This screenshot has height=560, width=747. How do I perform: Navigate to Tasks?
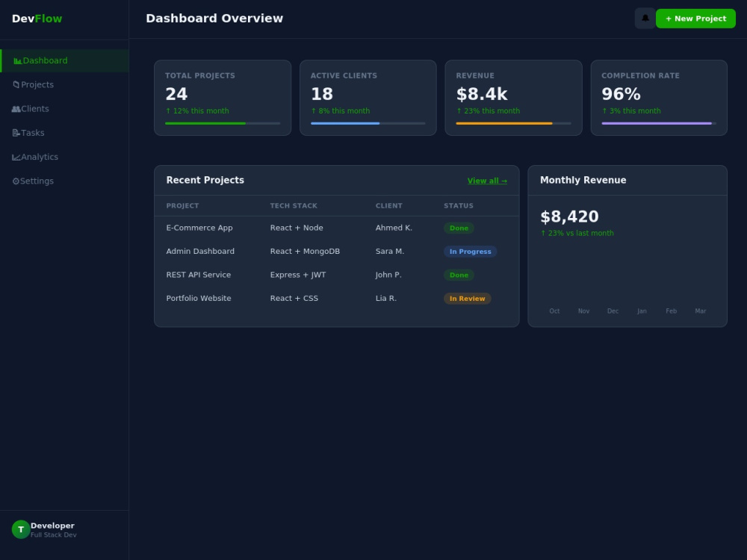coord(65,133)
